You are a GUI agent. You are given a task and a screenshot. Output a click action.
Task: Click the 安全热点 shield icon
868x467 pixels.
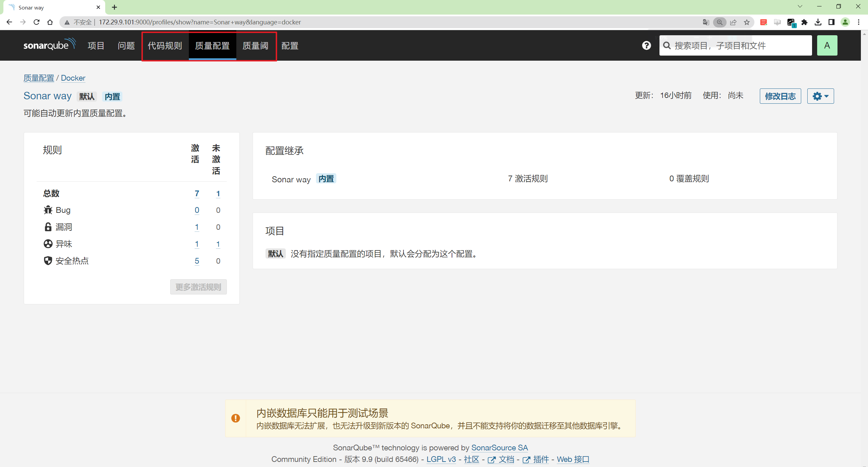(x=48, y=261)
